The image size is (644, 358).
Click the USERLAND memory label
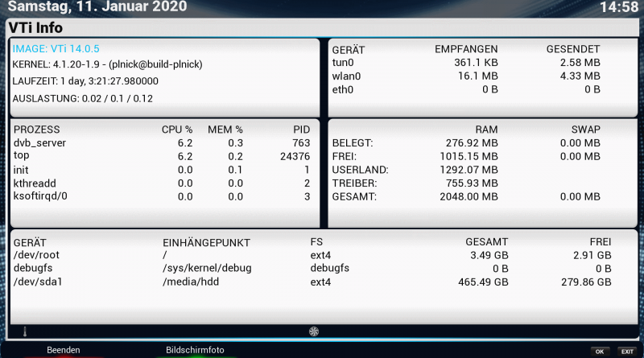coord(360,170)
